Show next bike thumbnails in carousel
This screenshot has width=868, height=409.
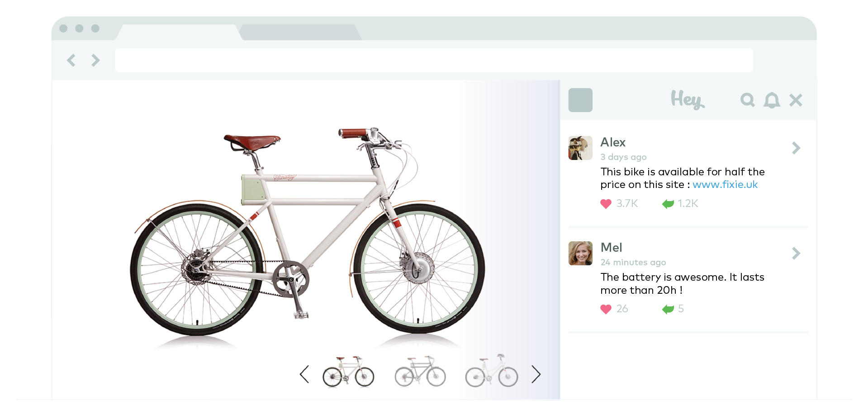coord(536,374)
